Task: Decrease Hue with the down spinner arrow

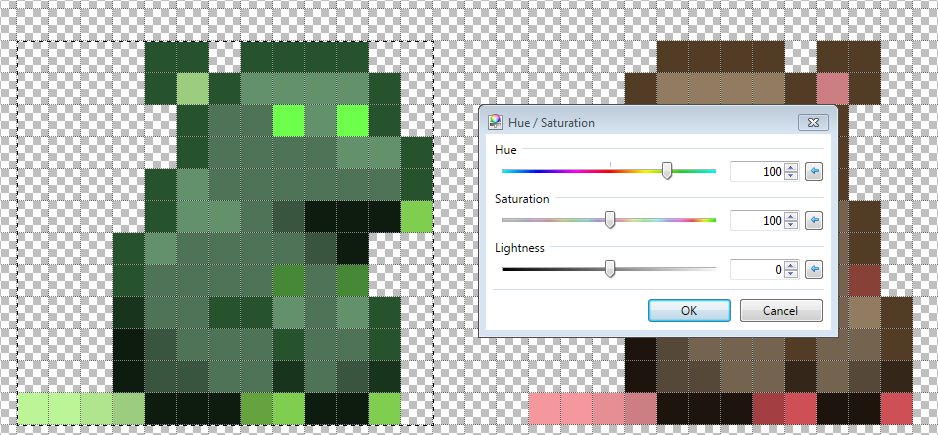Action: [x=791, y=176]
